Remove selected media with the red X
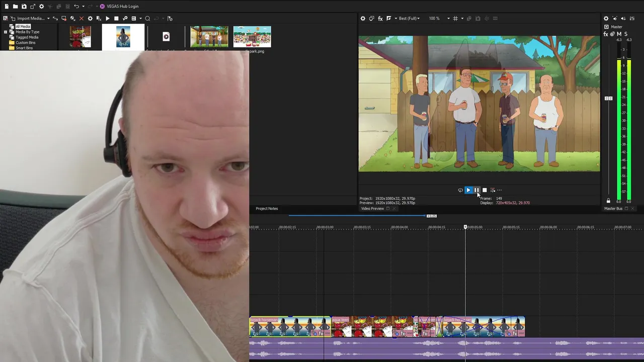 coord(82,19)
